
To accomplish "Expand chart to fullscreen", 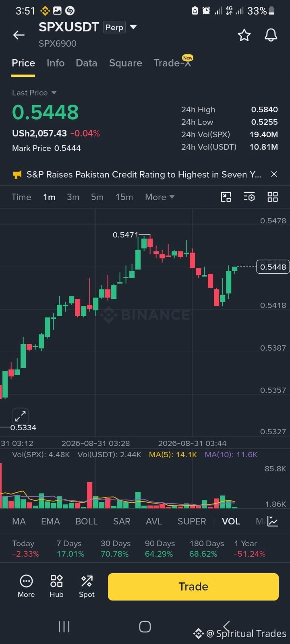I will pyautogui.click(x=20, y=416).
